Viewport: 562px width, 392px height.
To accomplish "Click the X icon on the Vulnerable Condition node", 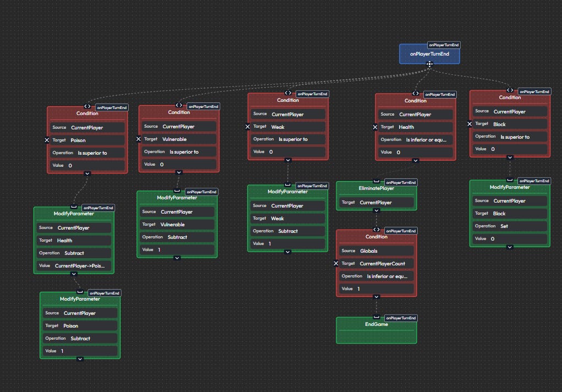I will tap(139, 139).
